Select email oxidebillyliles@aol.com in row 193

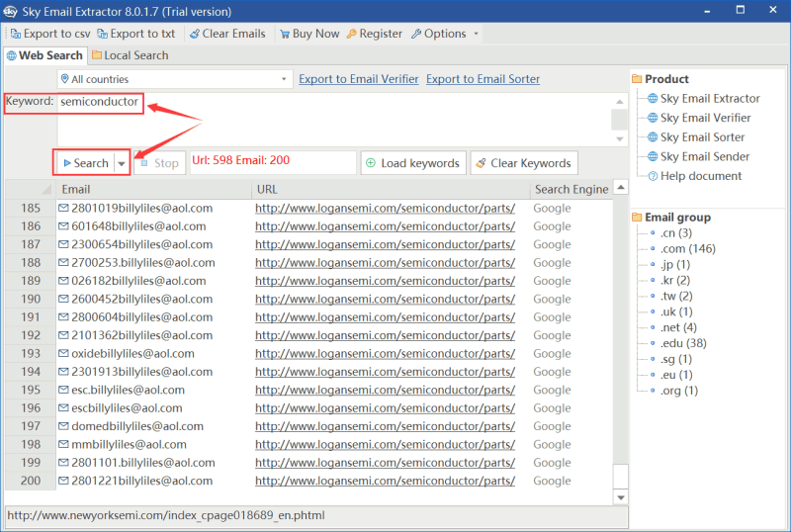coord(132,353)
